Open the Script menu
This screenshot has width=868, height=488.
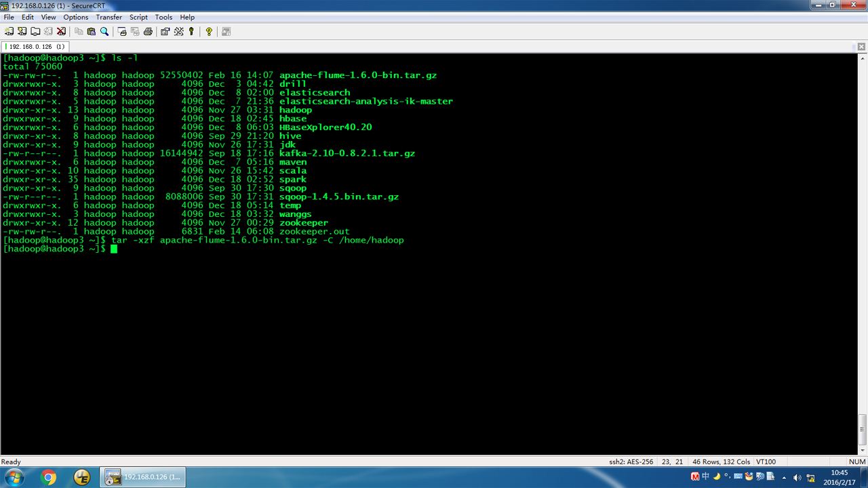click(x=138, y=17)
